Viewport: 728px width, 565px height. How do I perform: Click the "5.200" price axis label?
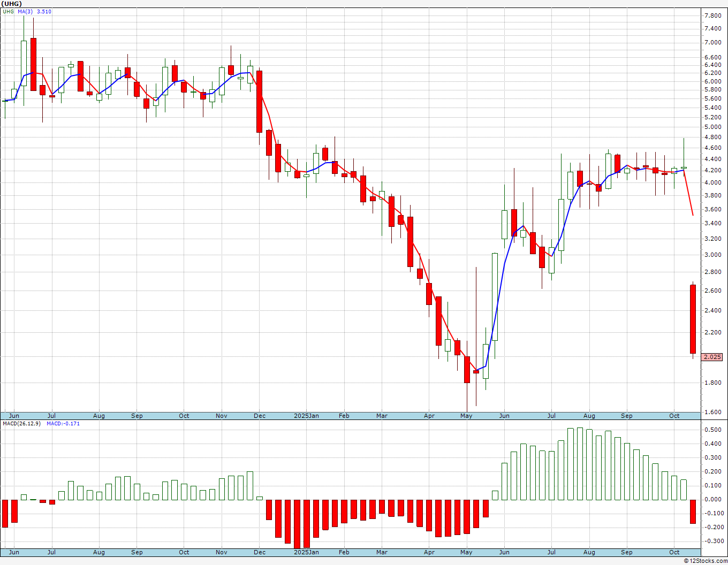[712, 117]
